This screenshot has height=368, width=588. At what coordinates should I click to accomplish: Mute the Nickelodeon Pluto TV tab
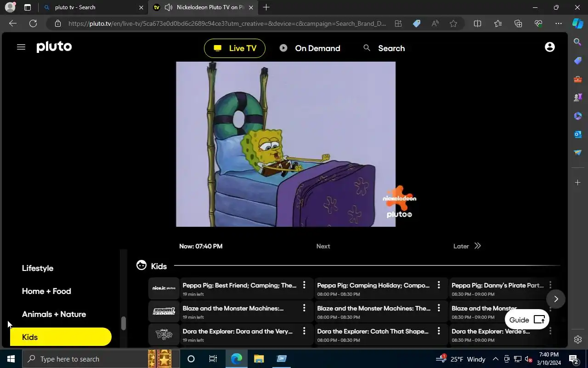point(169,7)
